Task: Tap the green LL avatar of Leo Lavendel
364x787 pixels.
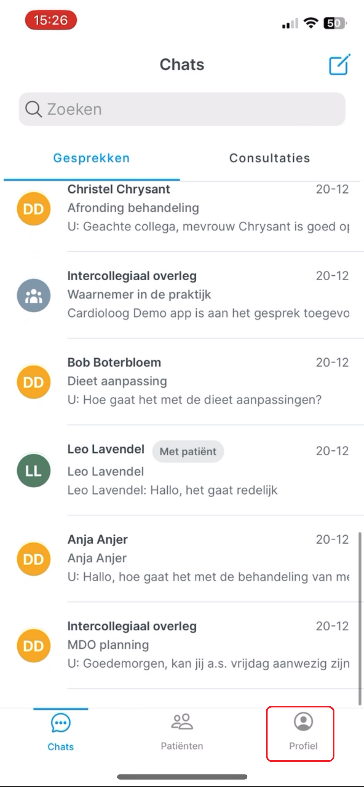Action: point(34,470)
